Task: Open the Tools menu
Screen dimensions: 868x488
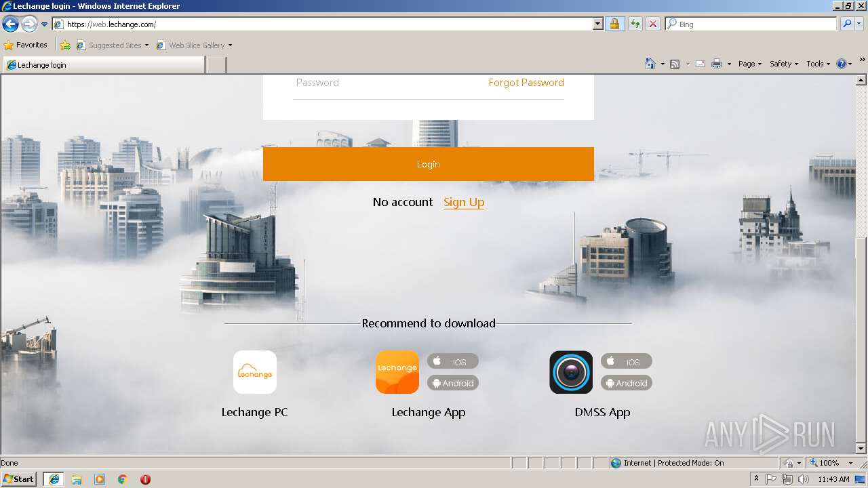Action: coord(818,64)
